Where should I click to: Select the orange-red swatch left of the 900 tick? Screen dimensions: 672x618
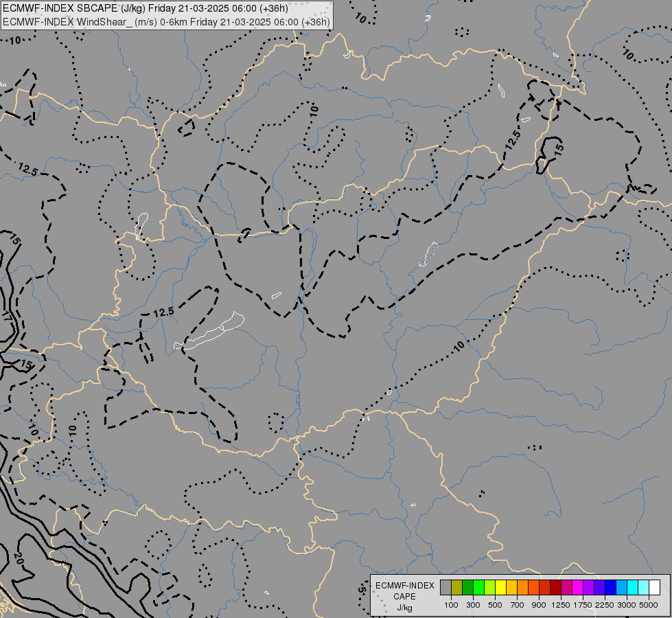coord(533,588)
